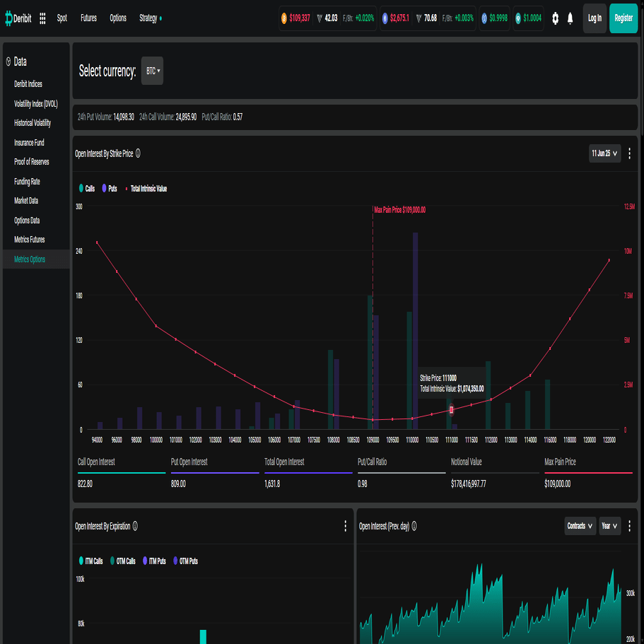Open the Strategy menu
This screenshot has height=644, width=644.
tap(150, 18)
